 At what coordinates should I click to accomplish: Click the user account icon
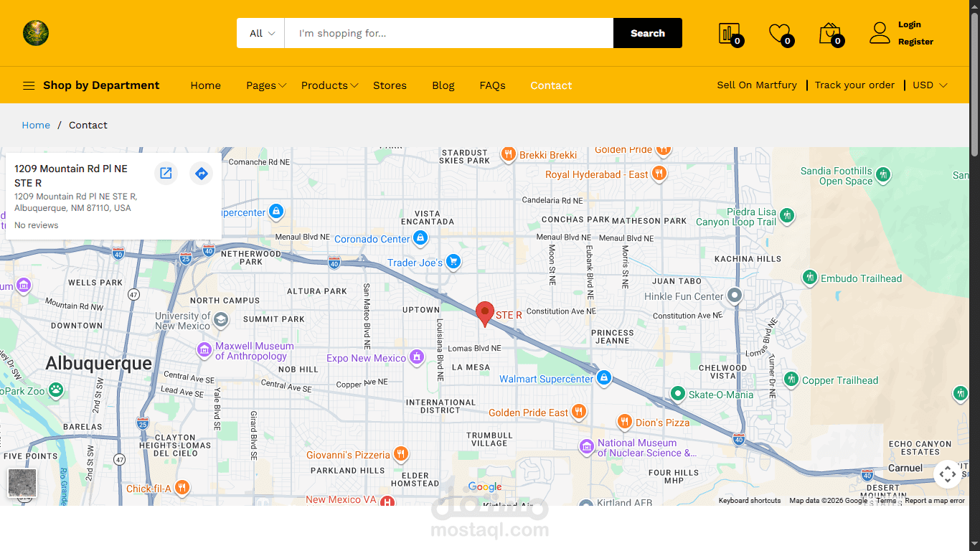click(880, 33)
